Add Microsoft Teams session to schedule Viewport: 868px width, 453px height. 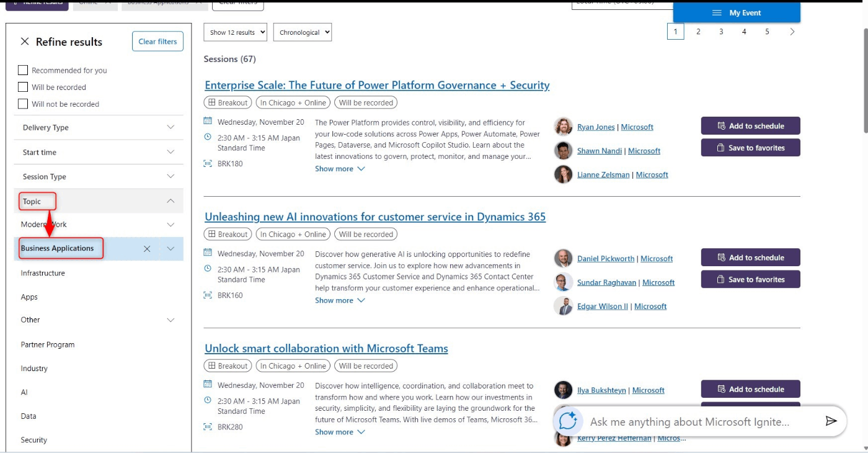(x=750, y=389)
